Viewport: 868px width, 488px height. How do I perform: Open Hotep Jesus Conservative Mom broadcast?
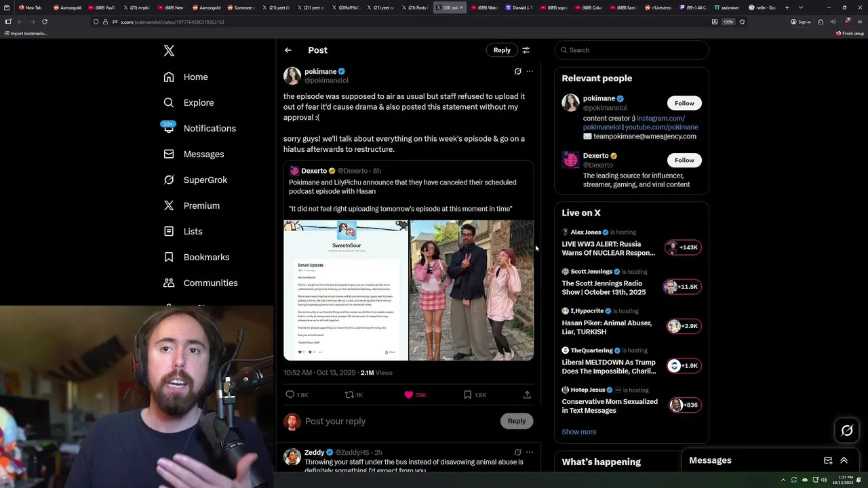[x=610, y=406]
